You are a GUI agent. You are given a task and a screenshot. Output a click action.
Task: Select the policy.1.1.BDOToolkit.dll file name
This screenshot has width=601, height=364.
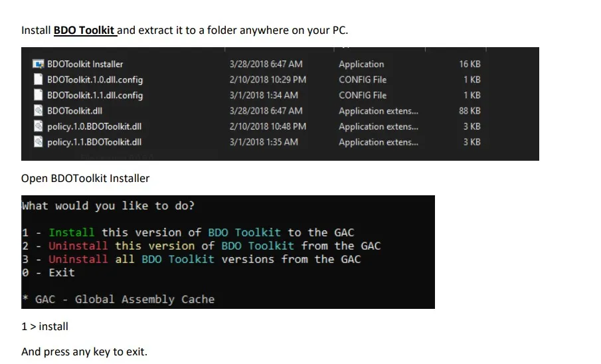pos(94,141)
